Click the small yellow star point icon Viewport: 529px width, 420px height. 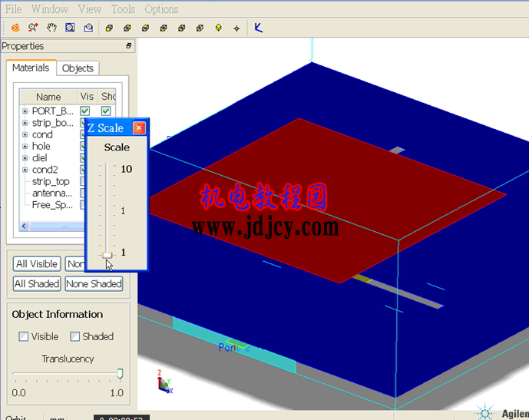(236, 28)
